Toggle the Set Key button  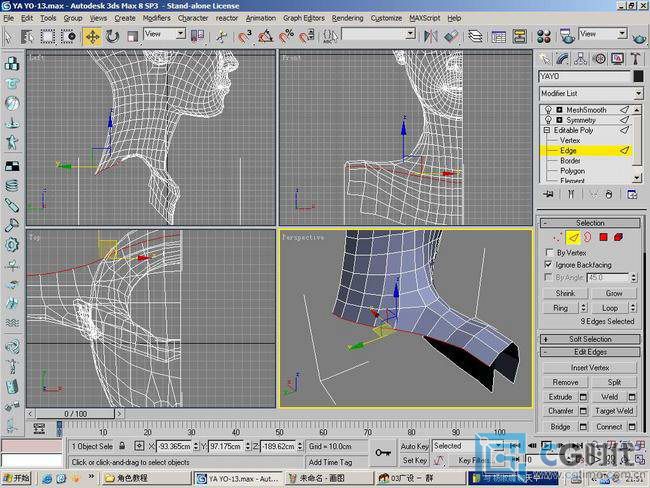coord(414,460)
